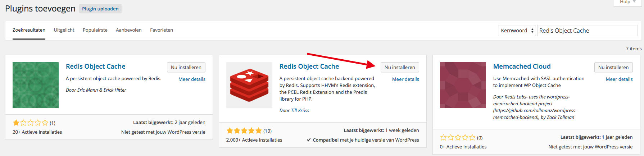Viewport: 644px width, 156px height.
Task: Click the green Redis Object Cache plugin thumbnail
Action: click(x=36, y=85)
